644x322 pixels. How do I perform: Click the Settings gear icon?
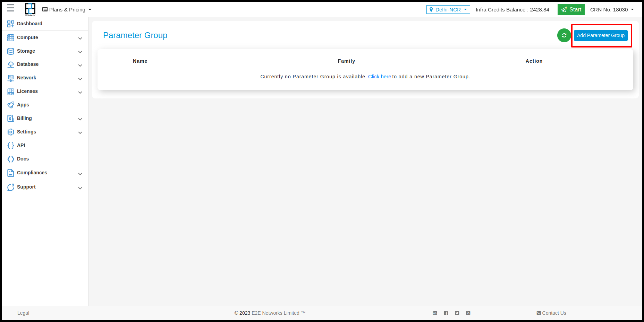(x=11, y=132)
